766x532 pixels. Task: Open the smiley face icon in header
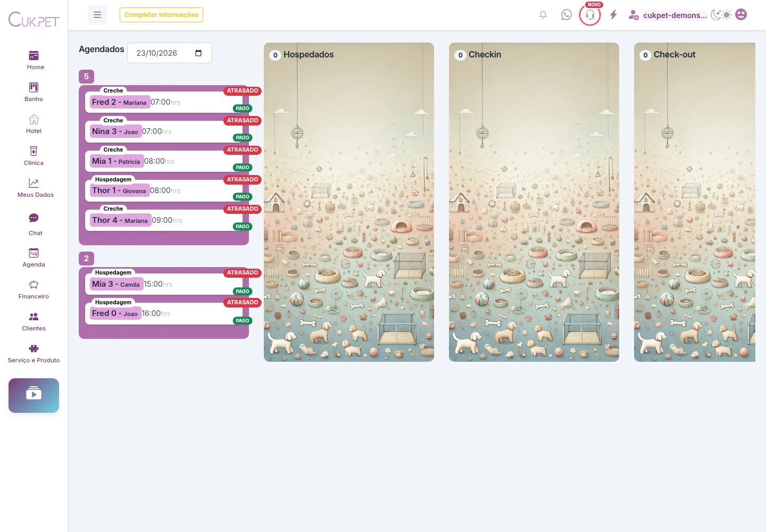tap(741, 15)
